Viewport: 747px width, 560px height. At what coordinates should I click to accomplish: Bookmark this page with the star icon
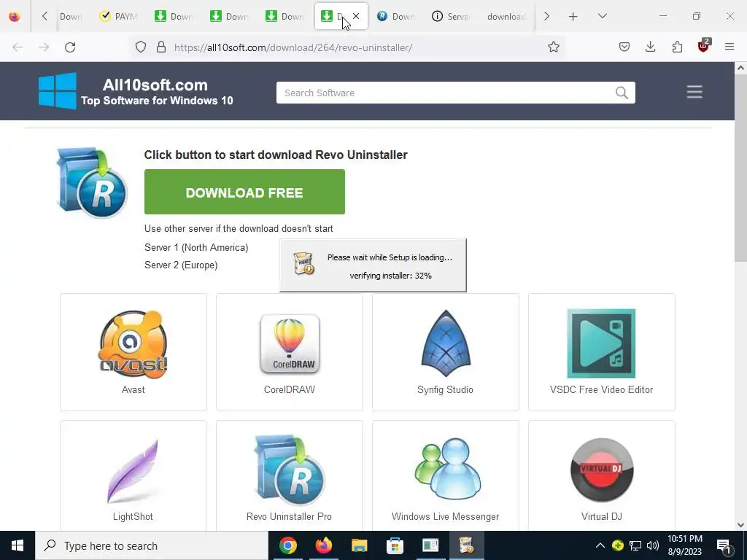pos(553,47)
